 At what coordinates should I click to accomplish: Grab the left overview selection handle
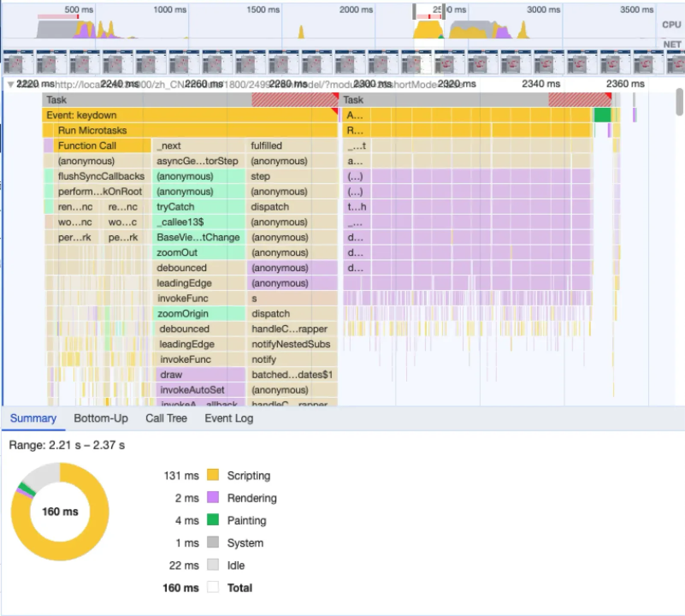tap(414, 12)
